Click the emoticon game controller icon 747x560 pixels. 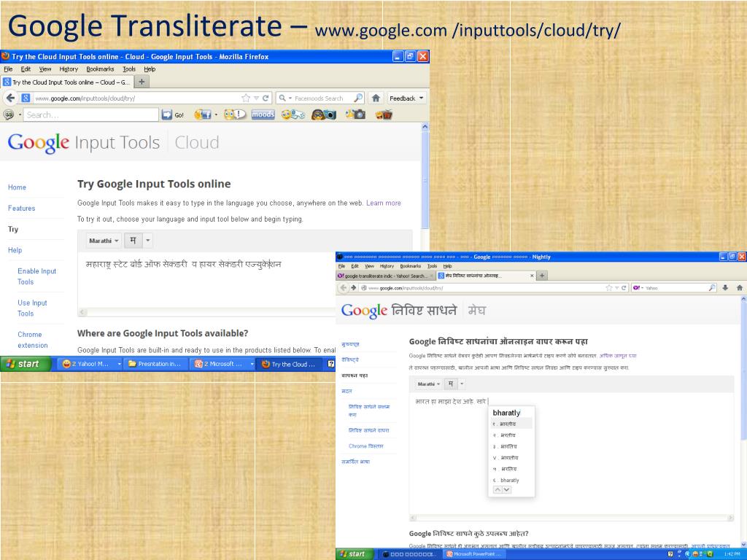click(x=293, y=114)
